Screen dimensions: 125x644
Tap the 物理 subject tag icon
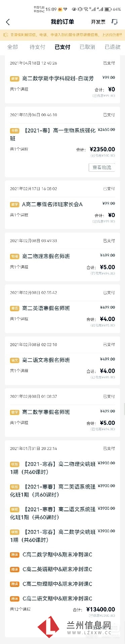click(x=14, y=257)
